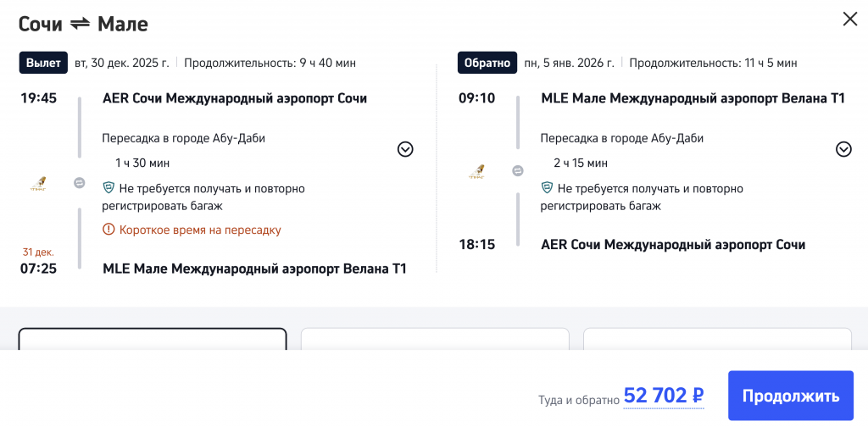Click the airline logo on the return flight
The image size is (868, 427).
coord(477,171)
